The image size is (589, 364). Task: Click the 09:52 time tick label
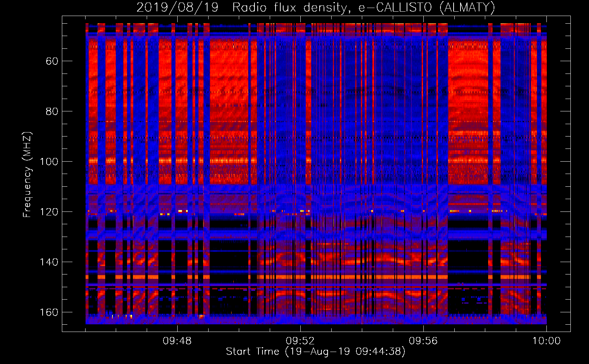[300, 341]
